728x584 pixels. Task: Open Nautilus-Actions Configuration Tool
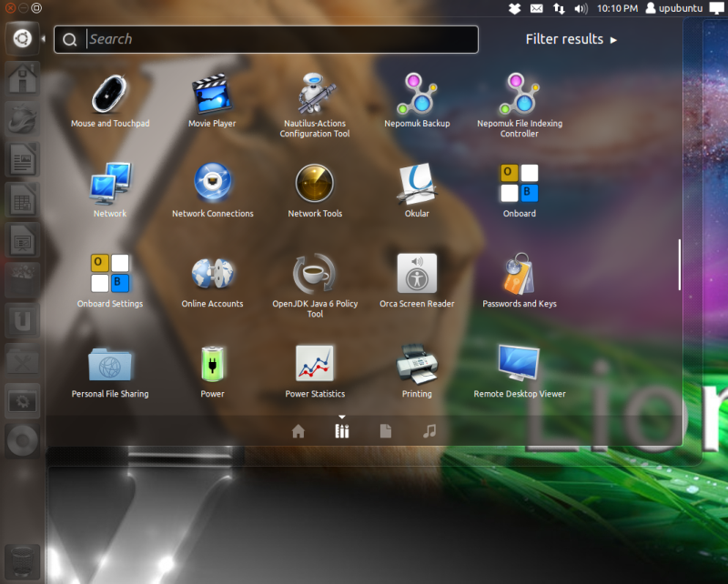click(x=315, y=105)
